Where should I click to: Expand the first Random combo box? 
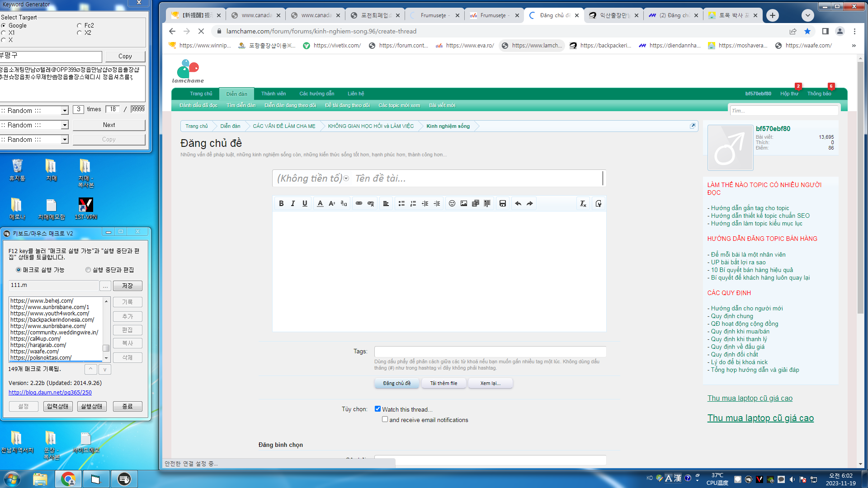coord(64,111)
